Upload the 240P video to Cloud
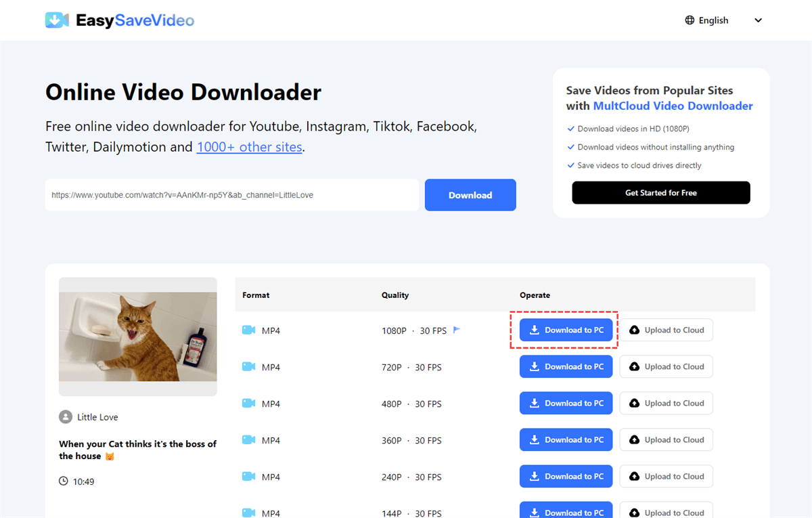 (x=667, y=476)
